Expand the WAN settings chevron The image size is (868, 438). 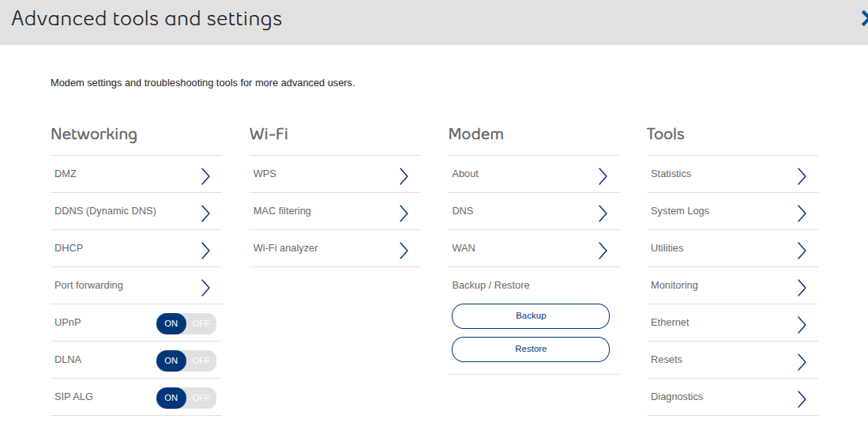coord(603,250)
